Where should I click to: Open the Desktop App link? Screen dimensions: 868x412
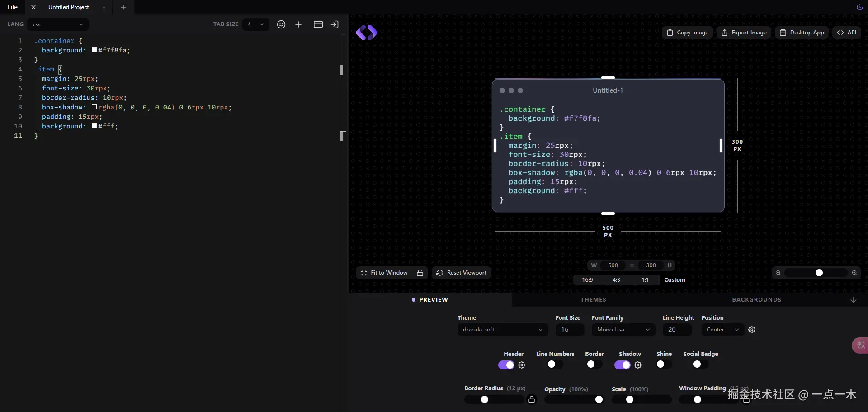coord(802,33)
